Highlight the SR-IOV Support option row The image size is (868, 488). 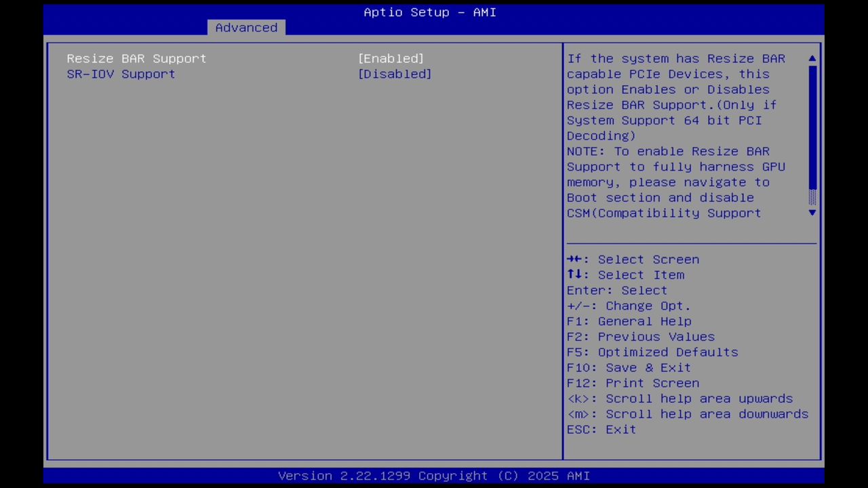click(x=121, y=74)
